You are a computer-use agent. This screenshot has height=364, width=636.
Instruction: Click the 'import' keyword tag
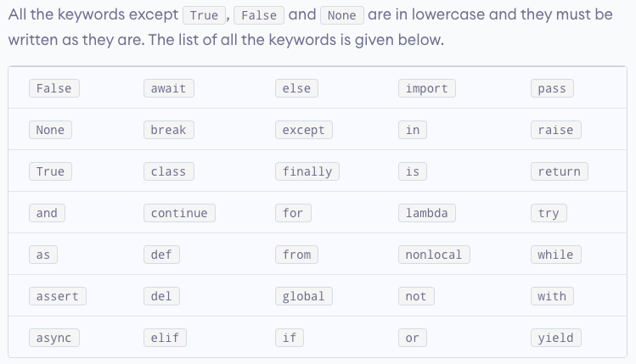pos(427,88)
